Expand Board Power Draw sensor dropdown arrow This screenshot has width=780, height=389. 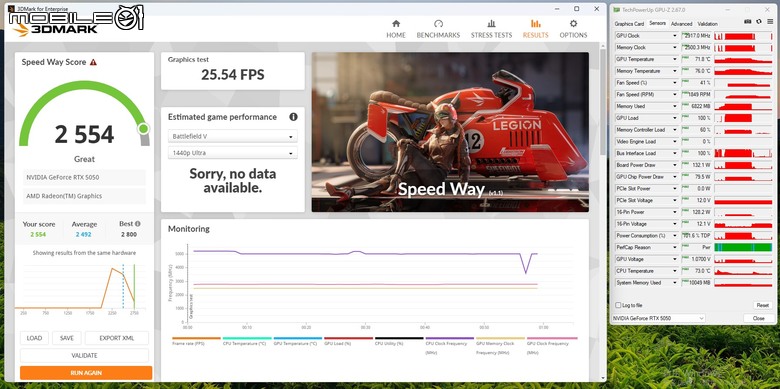675,165
